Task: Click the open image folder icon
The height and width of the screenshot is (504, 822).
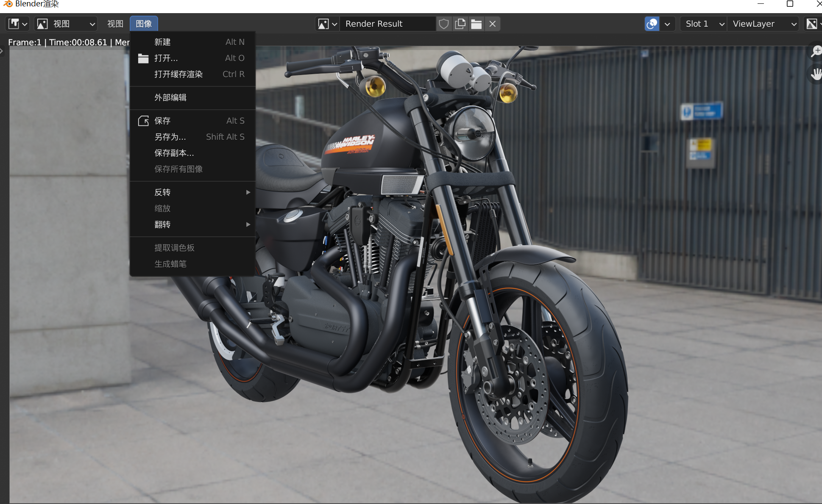Action: [x=476, y=24]
